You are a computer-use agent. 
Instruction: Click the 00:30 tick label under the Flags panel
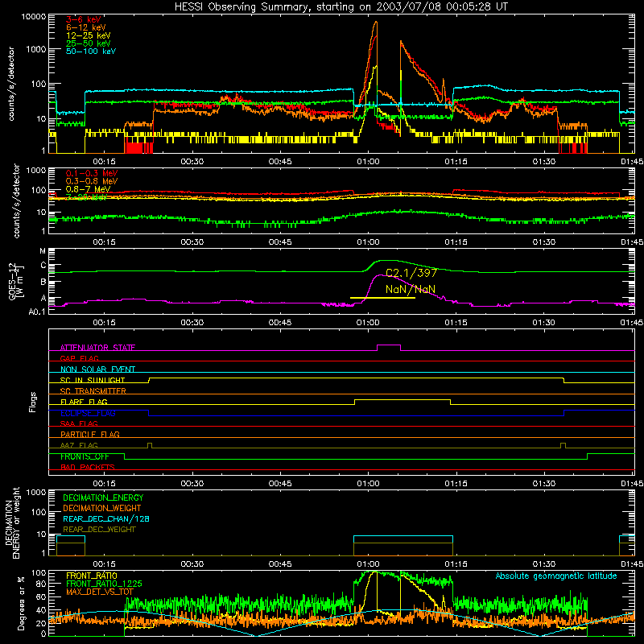coord(192,484)
